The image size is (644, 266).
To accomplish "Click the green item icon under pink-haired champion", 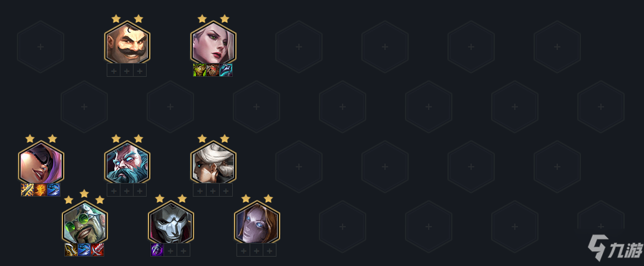I will coord(200,70).
